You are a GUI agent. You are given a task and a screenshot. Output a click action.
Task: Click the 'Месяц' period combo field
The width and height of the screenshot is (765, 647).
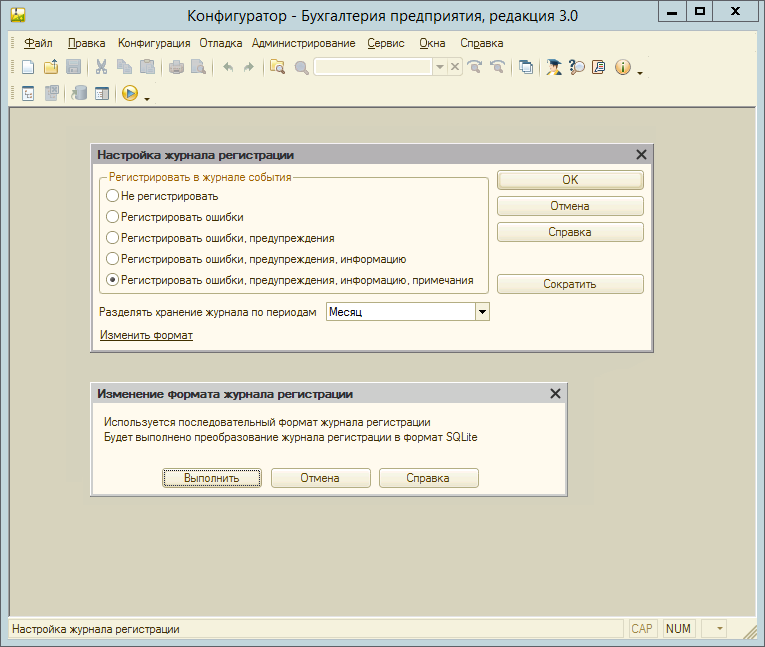(x=401, y=312)
